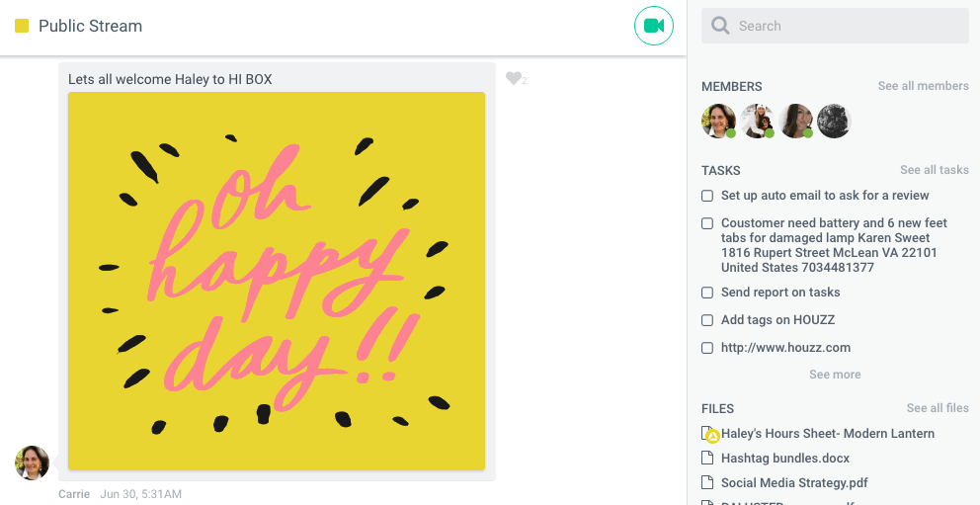Open the fourth dark member avatar
Image resolution: width=980 pixels, height=505 pixels.
point(834,121)
